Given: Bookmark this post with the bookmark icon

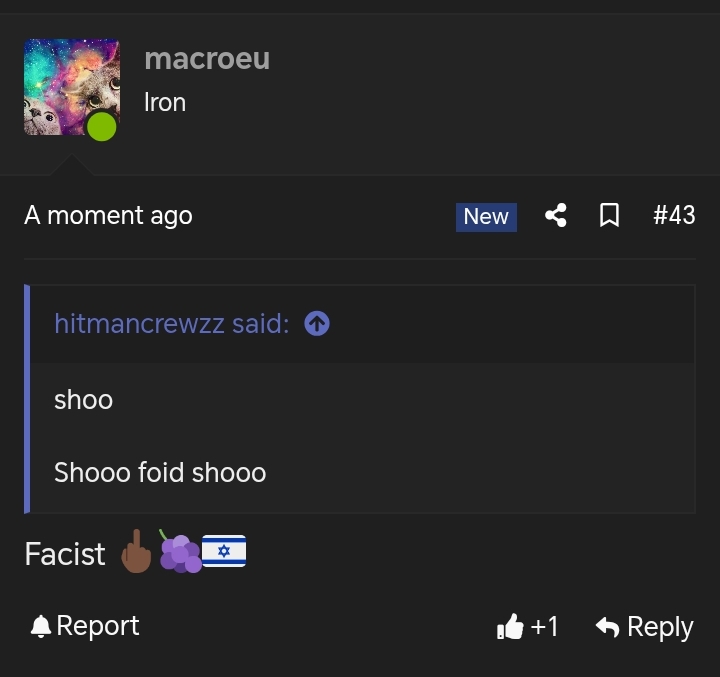Looking at the screenshot, I should [x=609, y=215].
